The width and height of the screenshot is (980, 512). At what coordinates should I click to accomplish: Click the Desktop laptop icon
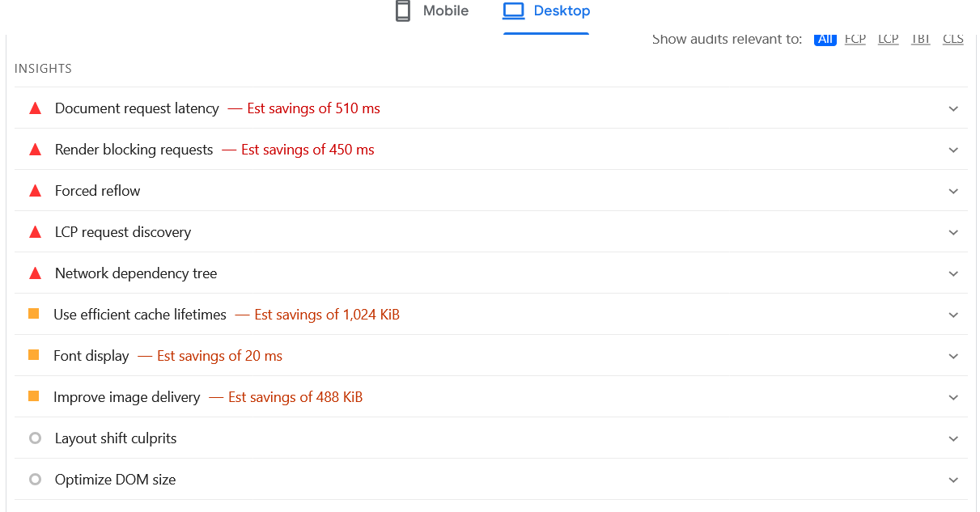click(514, 11)
